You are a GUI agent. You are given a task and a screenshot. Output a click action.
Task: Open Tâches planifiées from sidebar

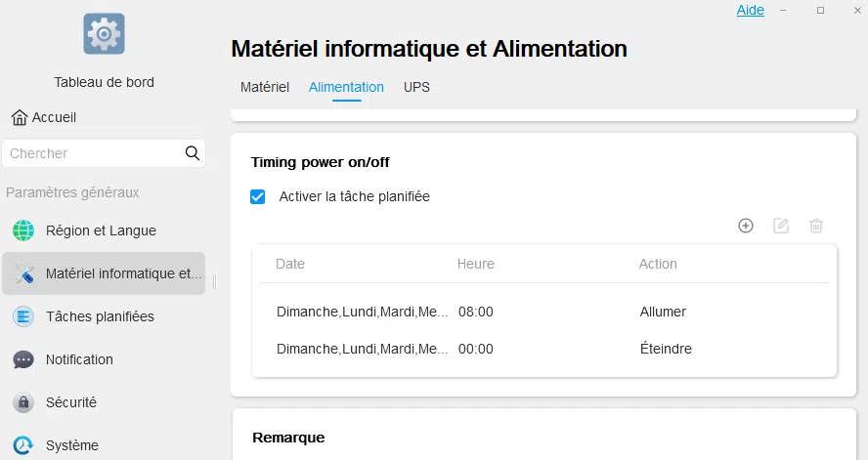[100, 316]
